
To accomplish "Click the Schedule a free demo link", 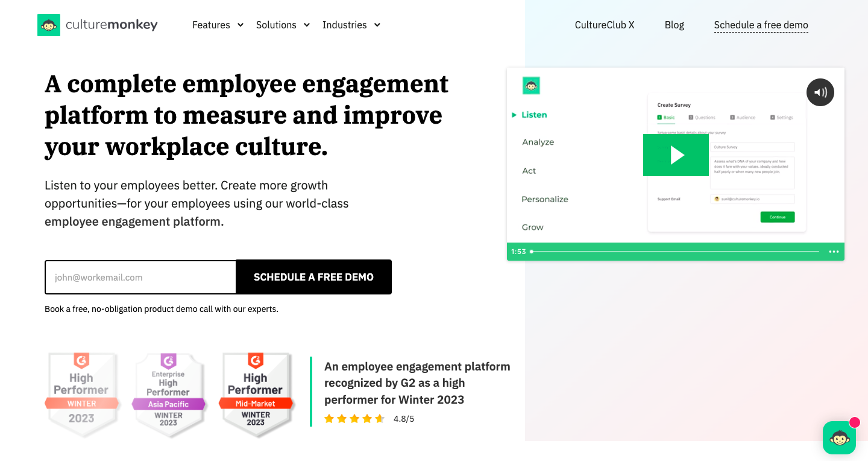I will [x=761, y=25].
